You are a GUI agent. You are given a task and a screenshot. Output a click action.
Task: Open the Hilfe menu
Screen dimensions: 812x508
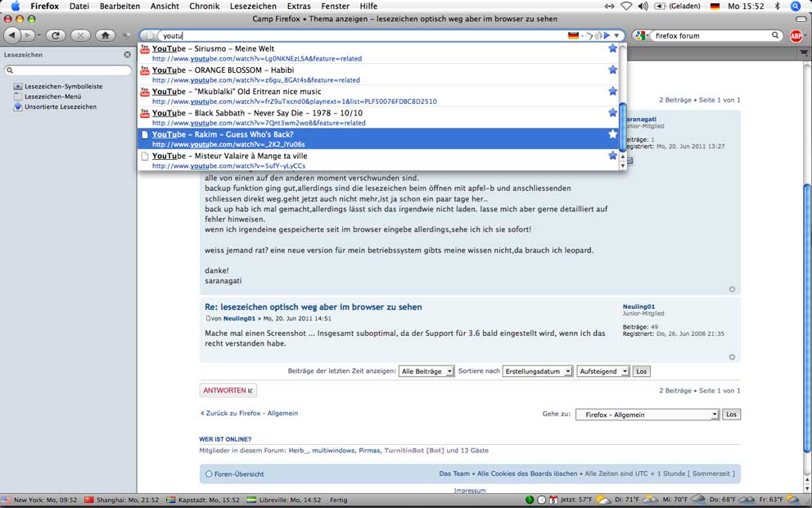[x=368, y=7]
